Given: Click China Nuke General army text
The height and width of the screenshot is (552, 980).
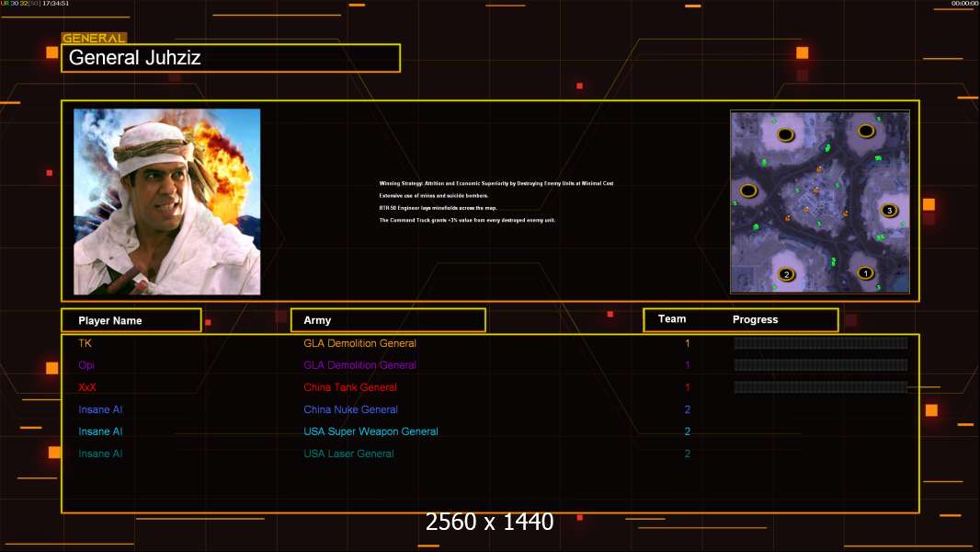Looking at the screenshot, I should pos(350,409).
